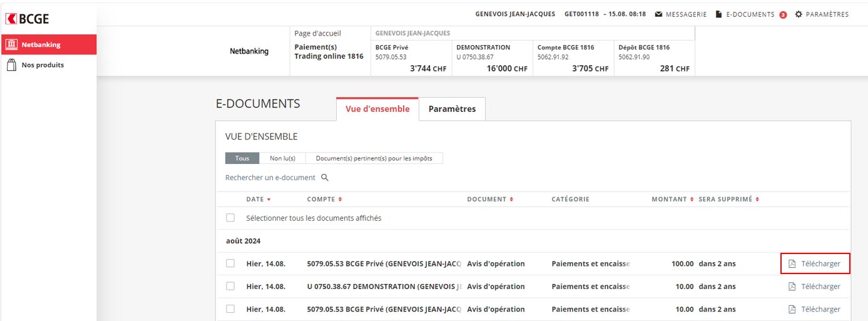Open Messagerie from the top bar
Screen dimensions: 868x321
(681, 14)
